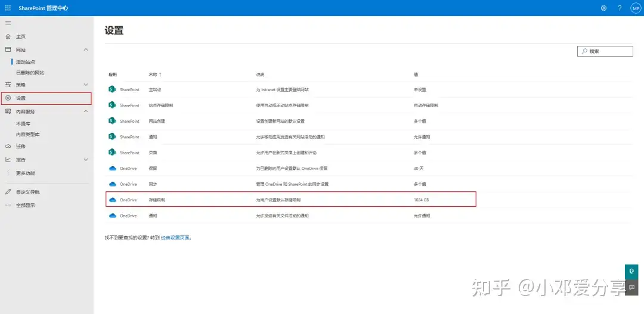
Task: Click the teal help assistant button at the right edge
Action: point(631,272)
